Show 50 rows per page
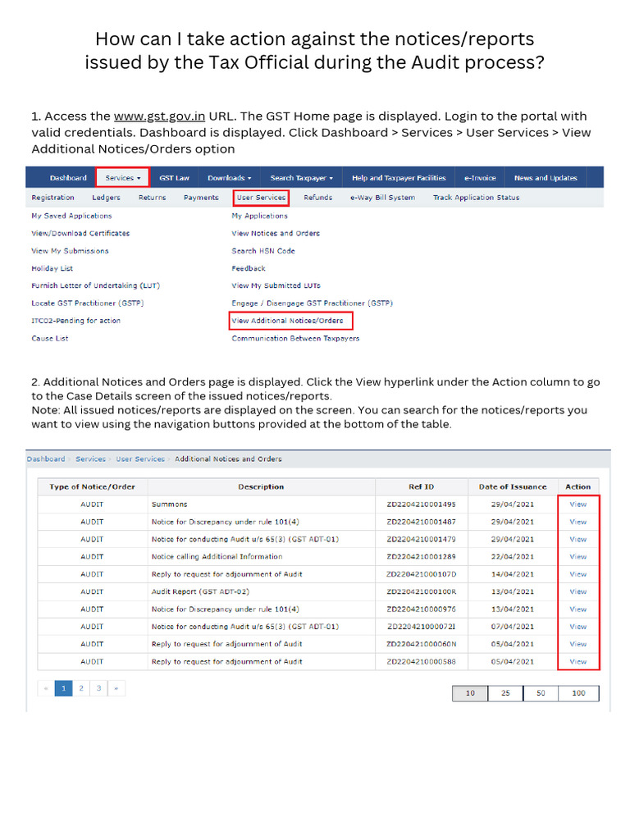The image size is (630, 840). (x=541, y=693)
